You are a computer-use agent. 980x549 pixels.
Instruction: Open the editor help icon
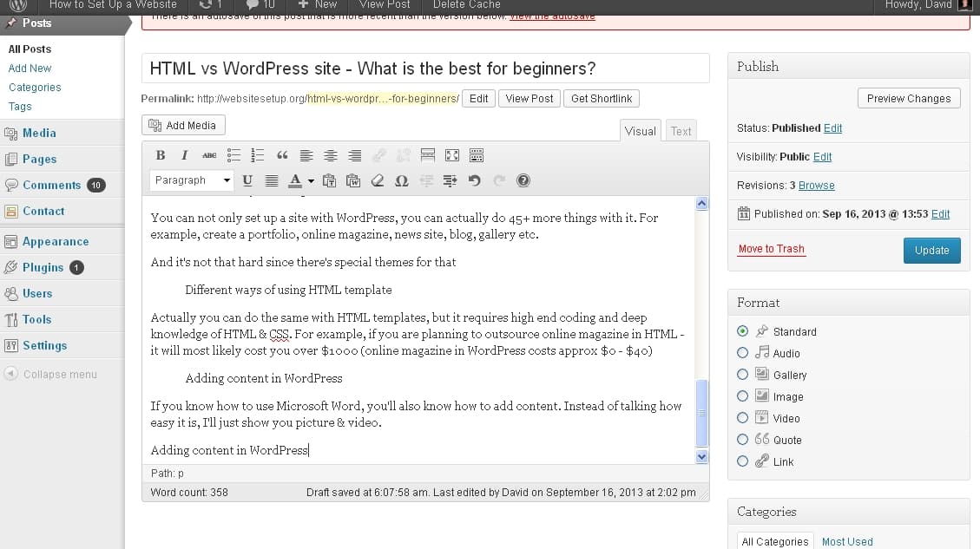523,180
